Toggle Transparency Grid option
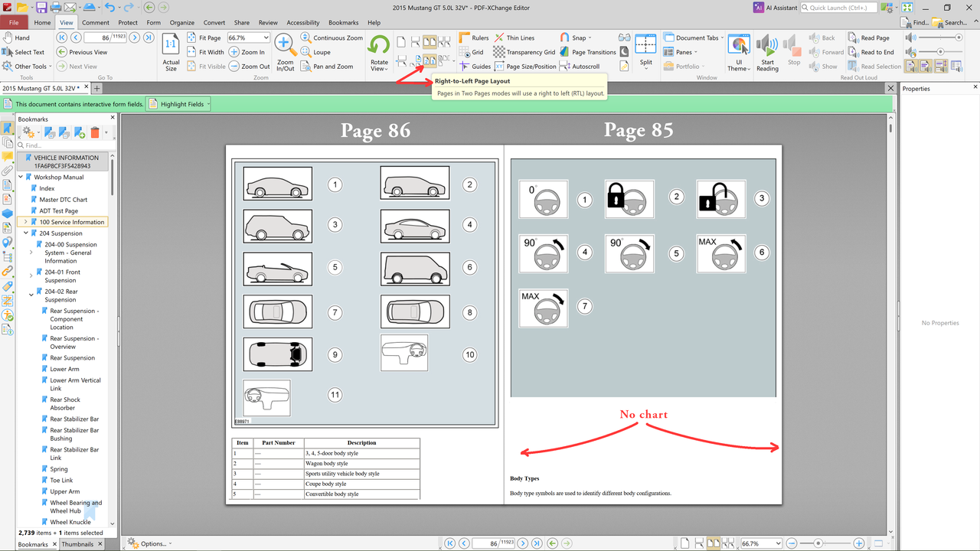 [x=524, y=52]
